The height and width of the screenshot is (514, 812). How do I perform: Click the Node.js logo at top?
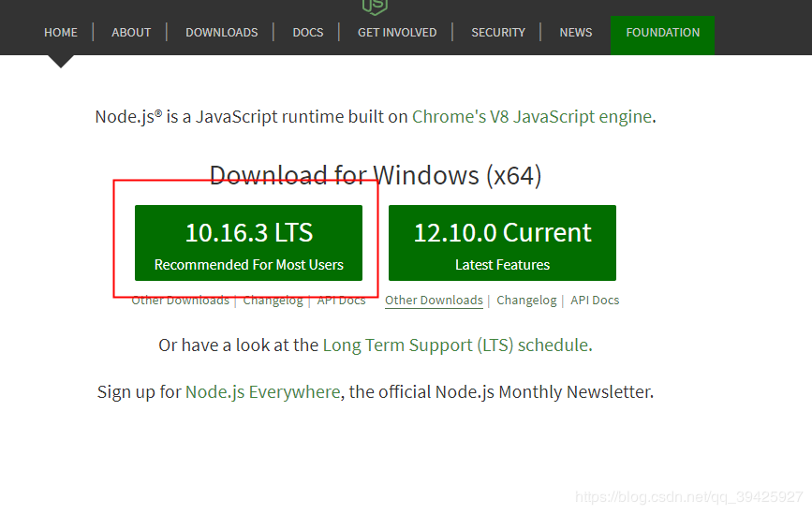click(x=375, y=7)
